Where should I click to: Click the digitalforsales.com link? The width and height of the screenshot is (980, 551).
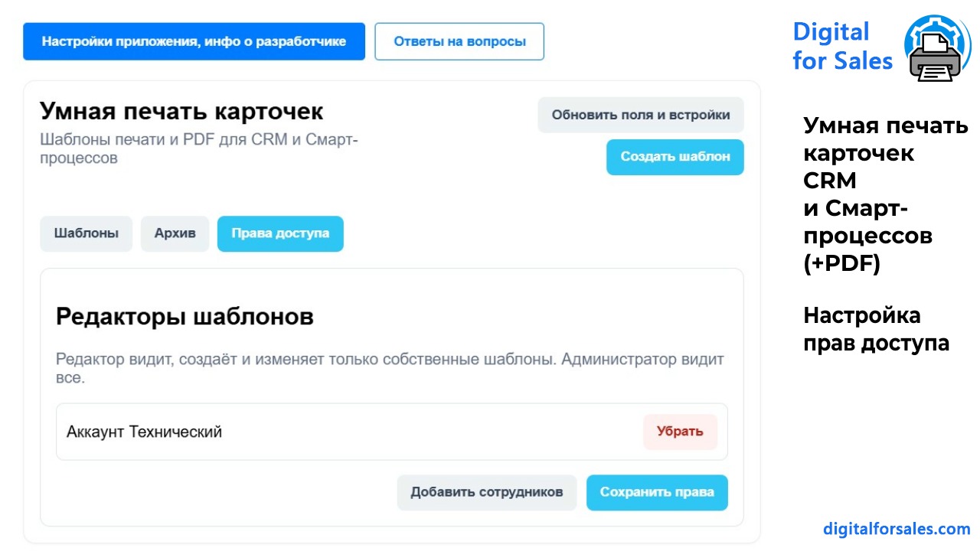897,529
